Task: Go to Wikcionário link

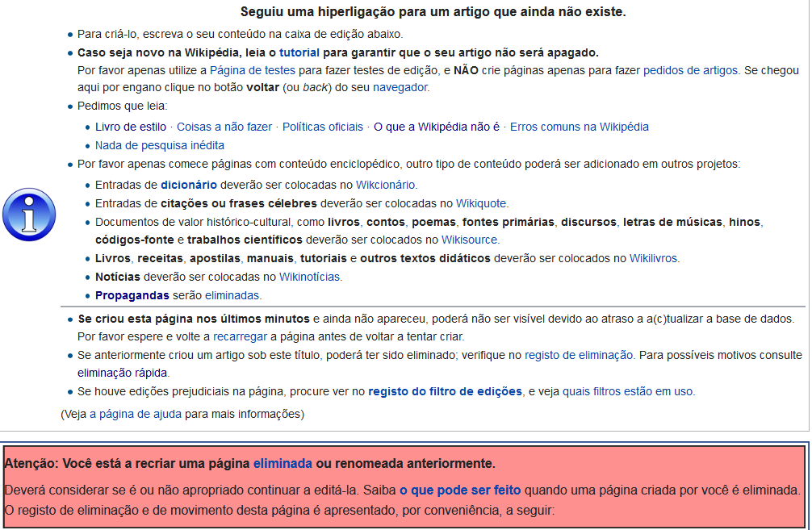Action: point(385,185)
